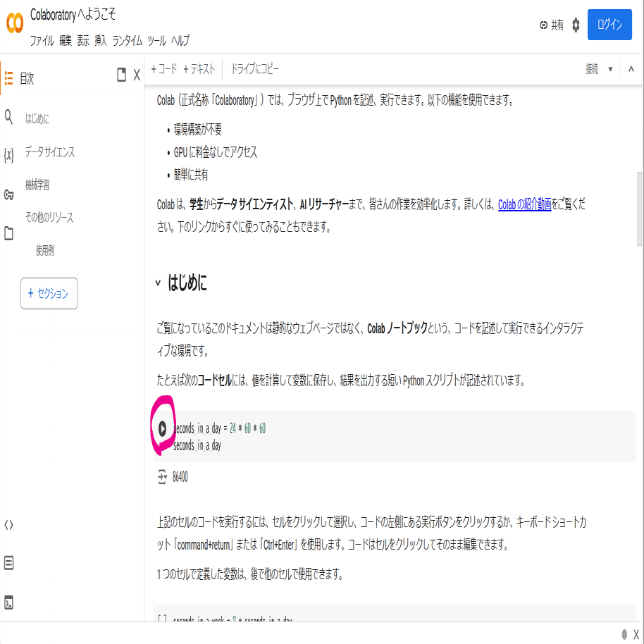This screenshot has height=644, width=644.
Task: Click the output toggle icon beside 86400
Action: coord(162,477)
